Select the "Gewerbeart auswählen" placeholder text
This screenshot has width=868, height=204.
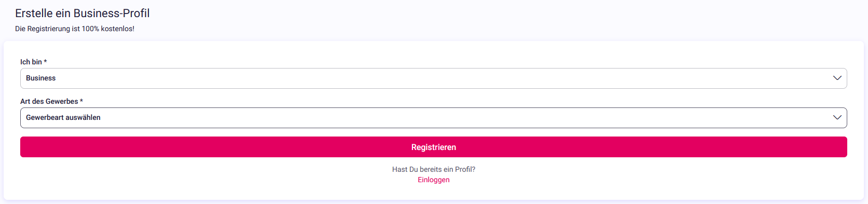point(63,117)
